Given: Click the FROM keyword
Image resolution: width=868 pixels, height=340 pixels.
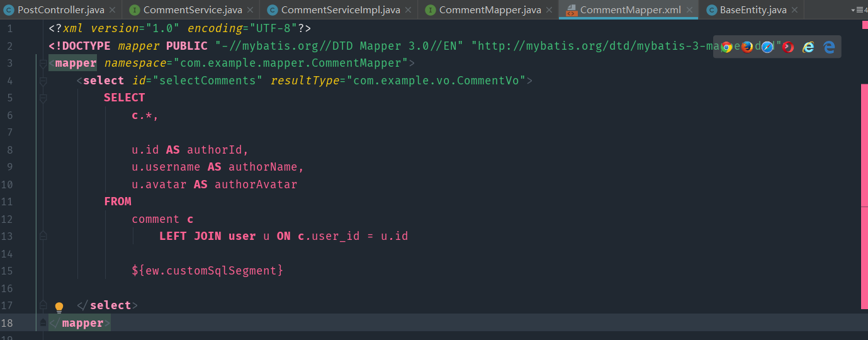Looking at the screenshot, I should point(118,201).
